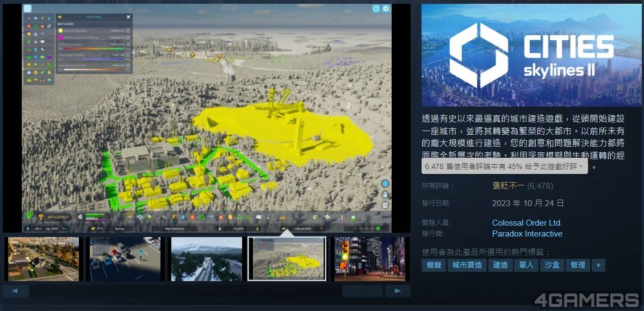
Task: Open Roads tool in bottom toolbar
Action: pos(164,217)
